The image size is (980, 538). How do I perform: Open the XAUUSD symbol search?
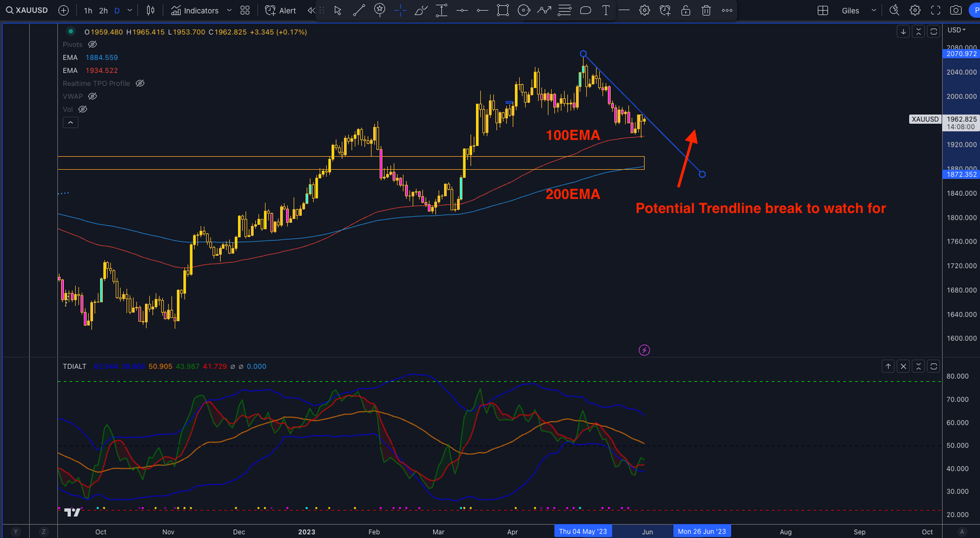click(27, 10)
